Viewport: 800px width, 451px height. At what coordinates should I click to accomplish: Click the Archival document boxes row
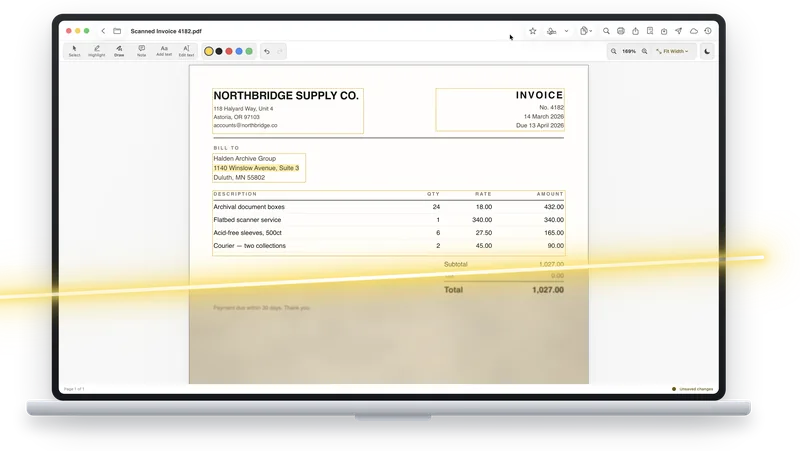[389, 207]
